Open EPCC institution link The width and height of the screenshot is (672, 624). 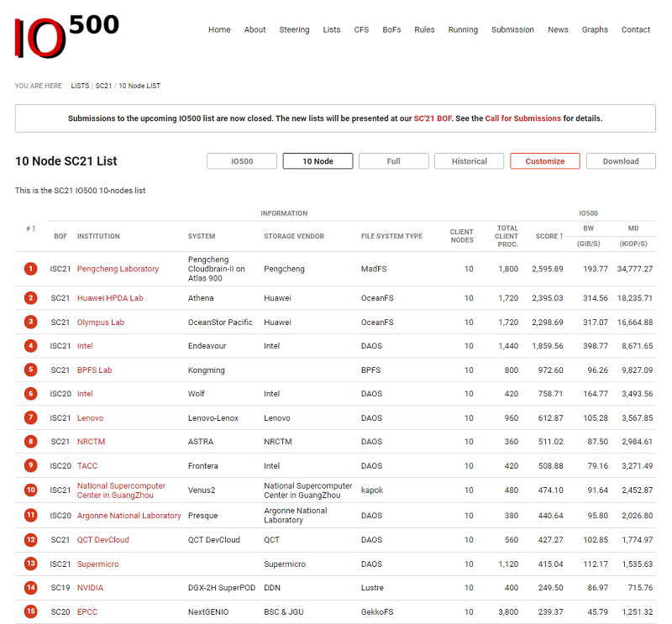coord(87,611)
